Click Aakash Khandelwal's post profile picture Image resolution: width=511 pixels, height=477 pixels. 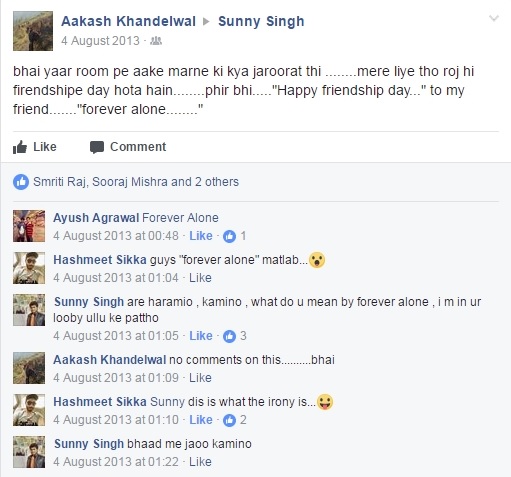coord(33,31)
